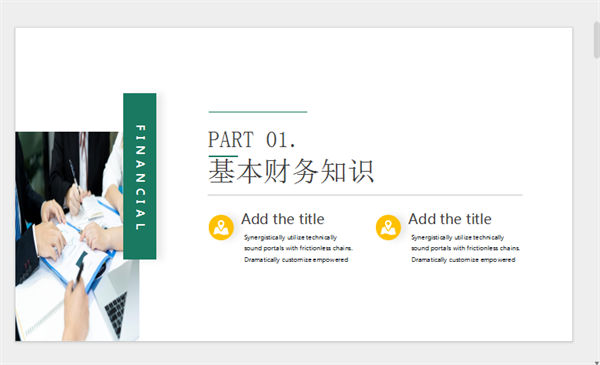Click left text line "Dramatically customize empowered"
The height and width of the screenshot is (365, 600).
click(296, 260)
